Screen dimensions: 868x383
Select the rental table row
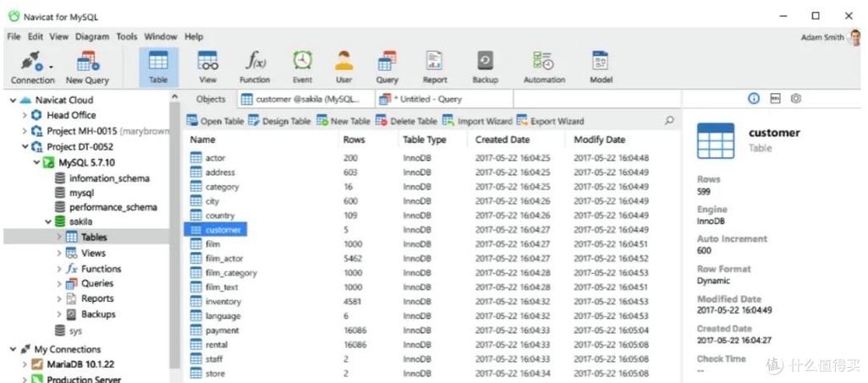(431, 345)
